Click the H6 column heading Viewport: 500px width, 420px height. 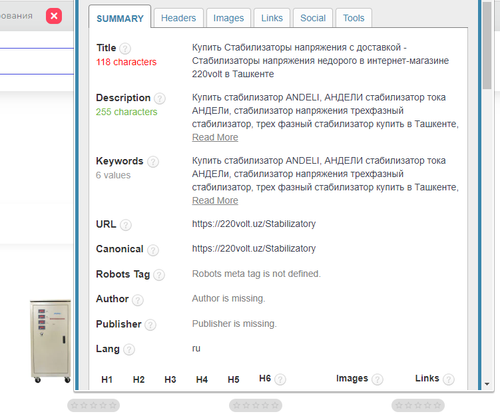pyautogui.click(x=265, y=378)
